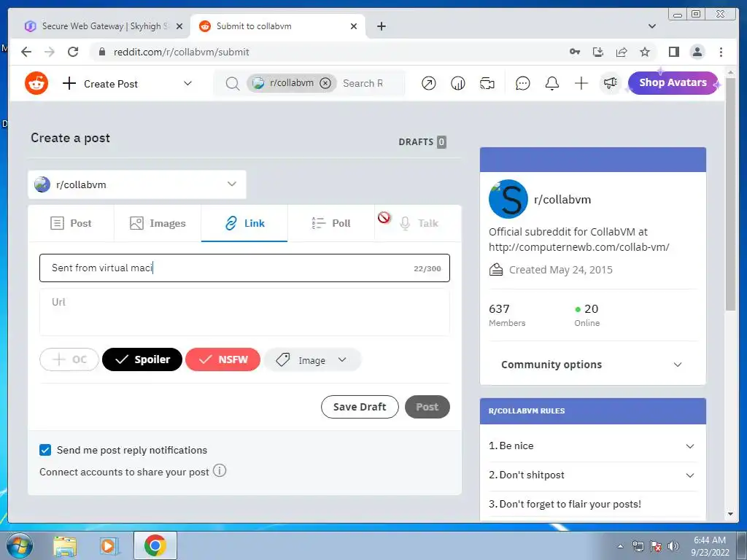Click the scroll down arrow
Image resolution: width=747 pixels, height=560 pixels.
(730, 514)
